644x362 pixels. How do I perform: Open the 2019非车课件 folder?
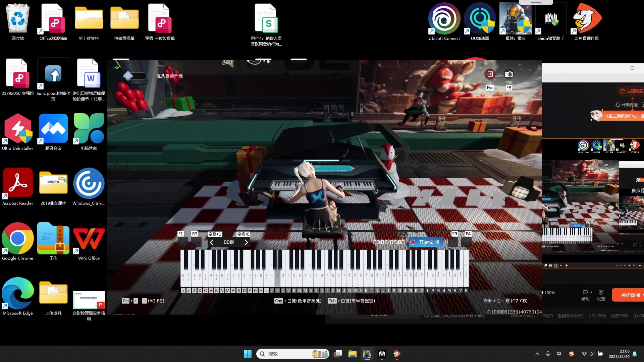[53, 187]
